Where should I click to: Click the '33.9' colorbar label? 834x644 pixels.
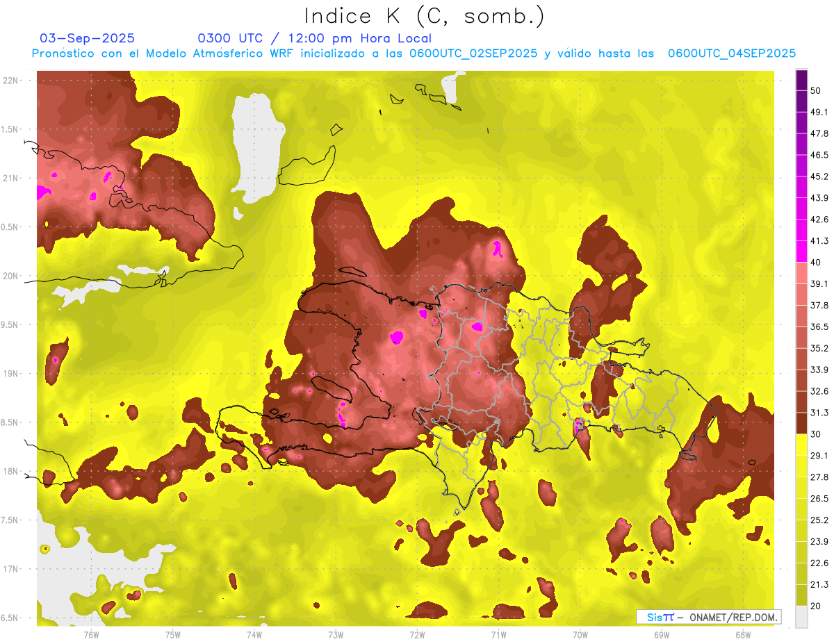pyautogui.click(x=819, y=370)
